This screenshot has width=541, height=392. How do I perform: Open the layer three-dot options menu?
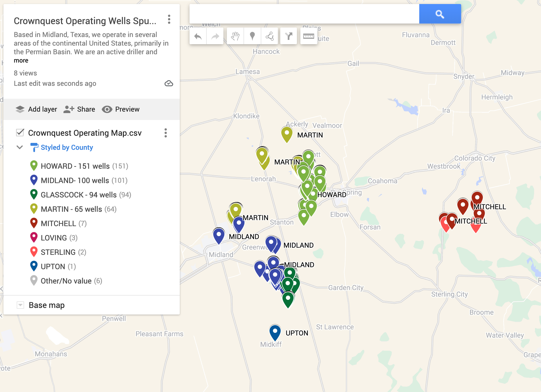coord(166,133)
